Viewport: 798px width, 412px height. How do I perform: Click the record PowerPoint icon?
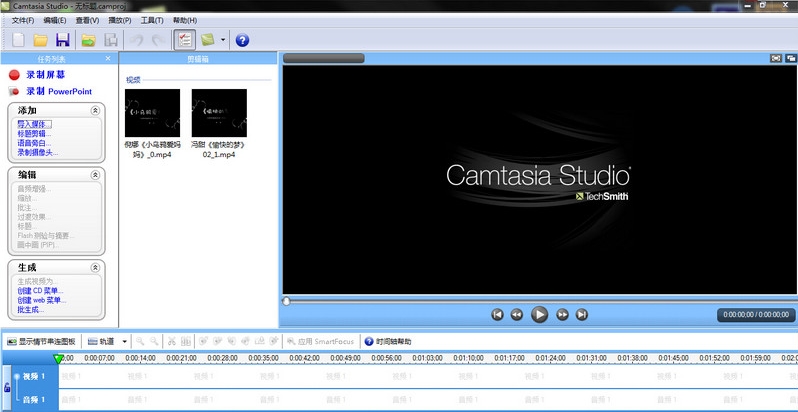coord(14,92)
